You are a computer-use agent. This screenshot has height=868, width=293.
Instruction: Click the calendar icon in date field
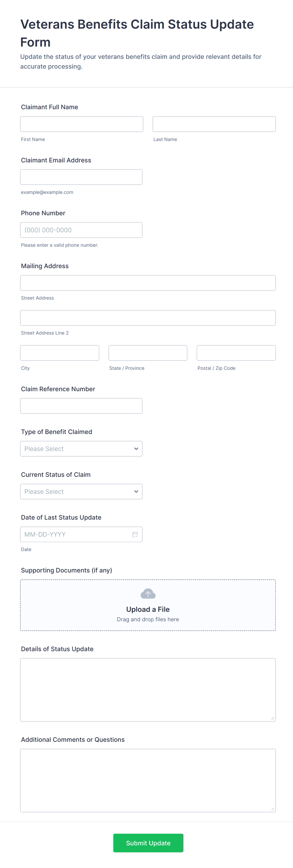(x=135, y=534)
